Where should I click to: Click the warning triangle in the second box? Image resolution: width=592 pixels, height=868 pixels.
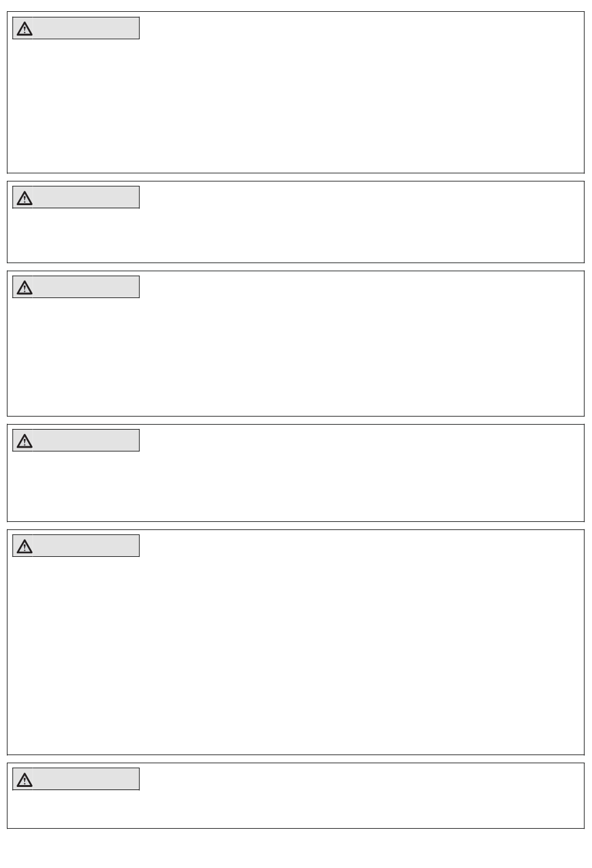(24, 198)
